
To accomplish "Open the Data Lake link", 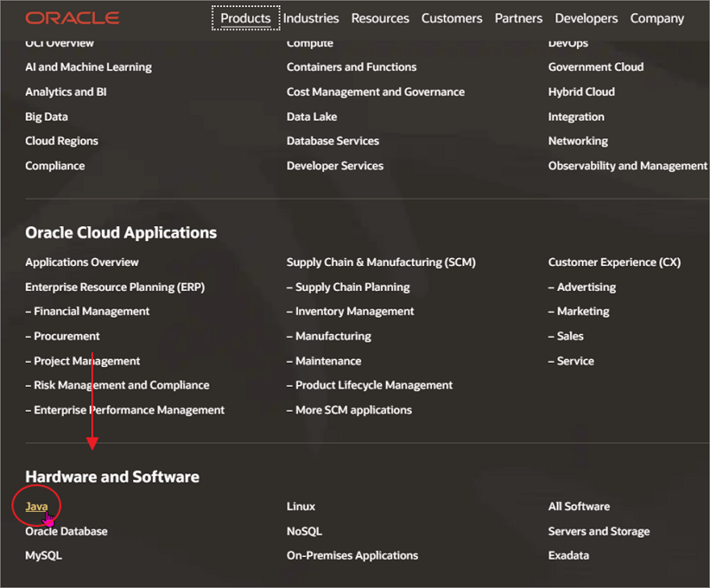I will [312, 117].
